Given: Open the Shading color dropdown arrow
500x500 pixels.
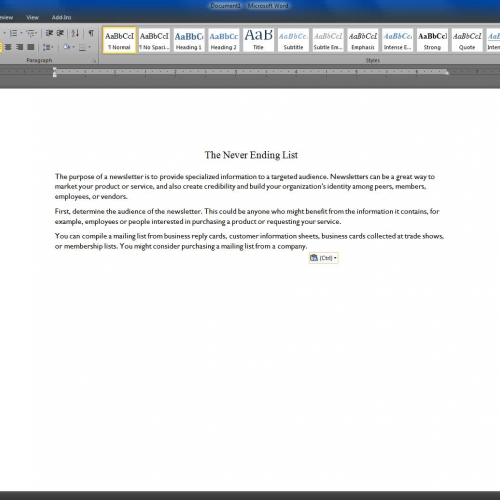Looking at the screenshot, I should [73, 47].
